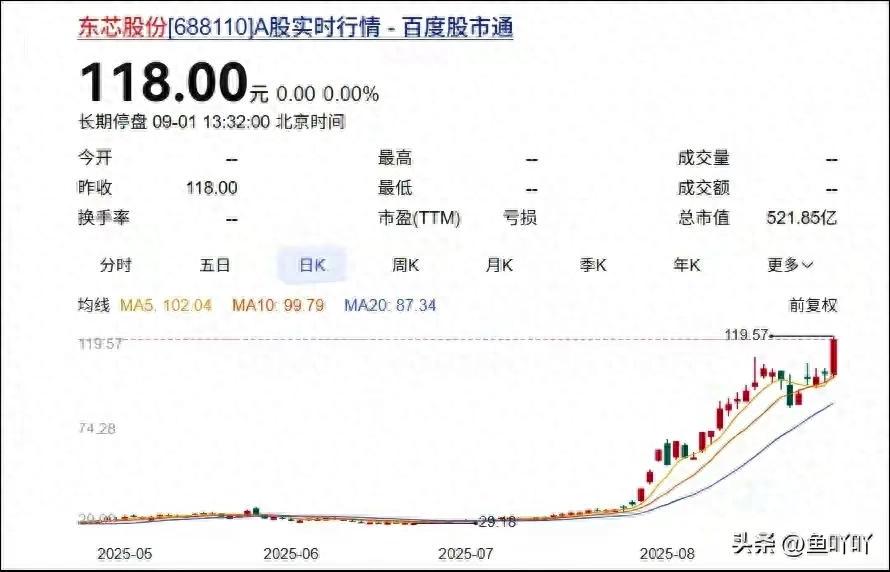Show the 季K chart tab
Image resolution: width=890 pixels, height=572 pixels.
click(x=593, y=265)
